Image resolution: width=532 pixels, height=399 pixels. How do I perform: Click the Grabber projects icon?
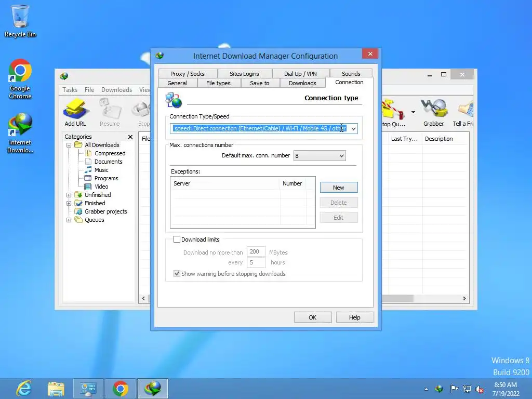point(78,211)
